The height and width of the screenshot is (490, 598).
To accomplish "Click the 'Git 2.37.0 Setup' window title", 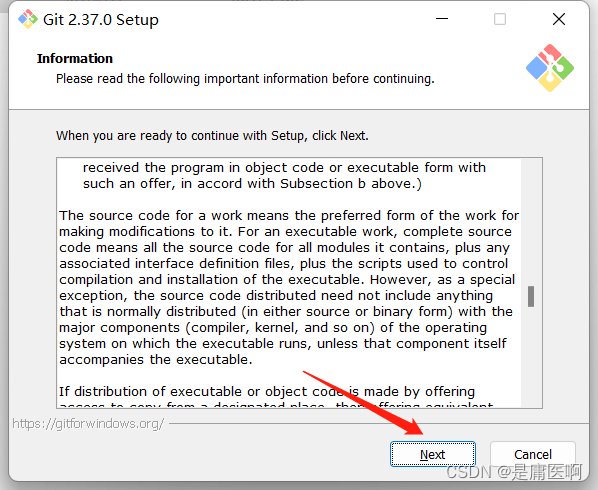I will point(101,19).
